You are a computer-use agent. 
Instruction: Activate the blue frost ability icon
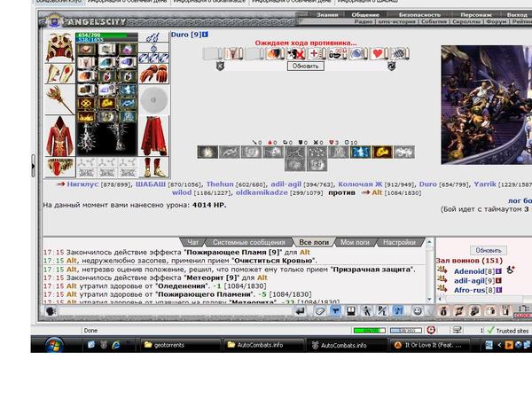[361, 152]
